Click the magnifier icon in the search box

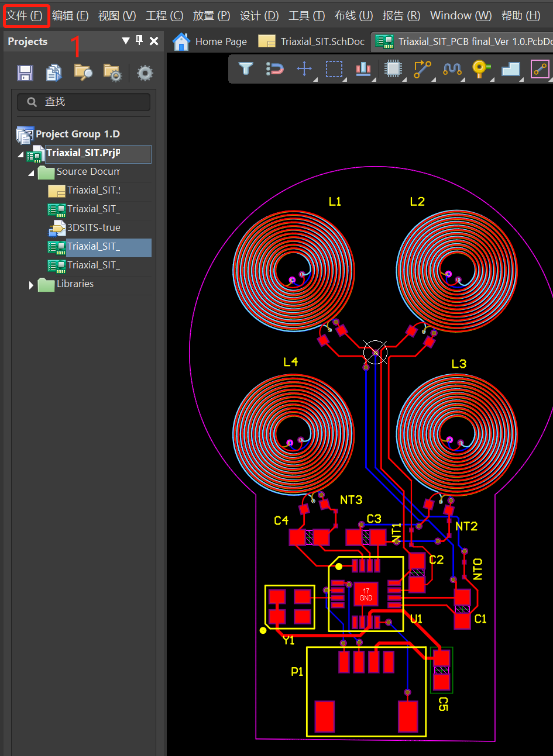32,102
